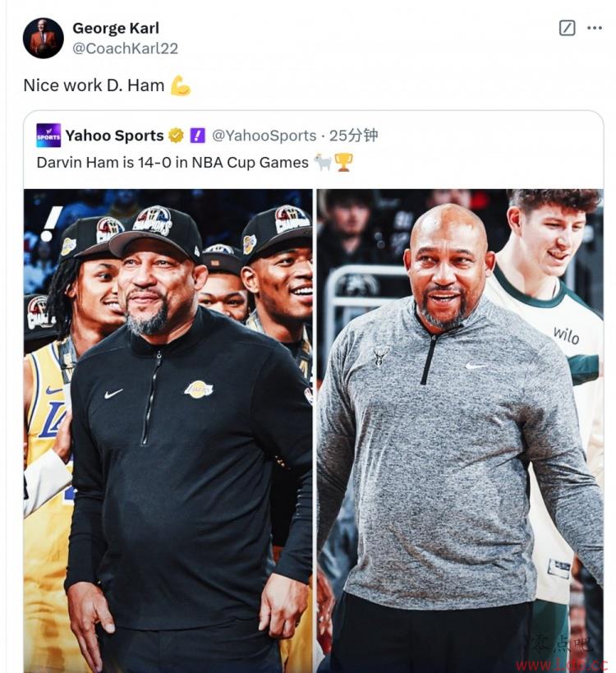
Task: Open the George Karl display name
Action: (116, 28)
